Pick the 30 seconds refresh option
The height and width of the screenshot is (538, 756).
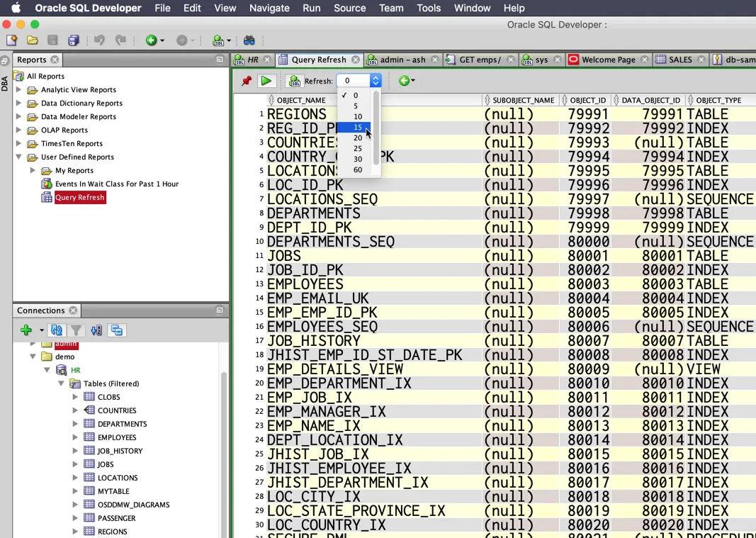[x=358, y=159]
